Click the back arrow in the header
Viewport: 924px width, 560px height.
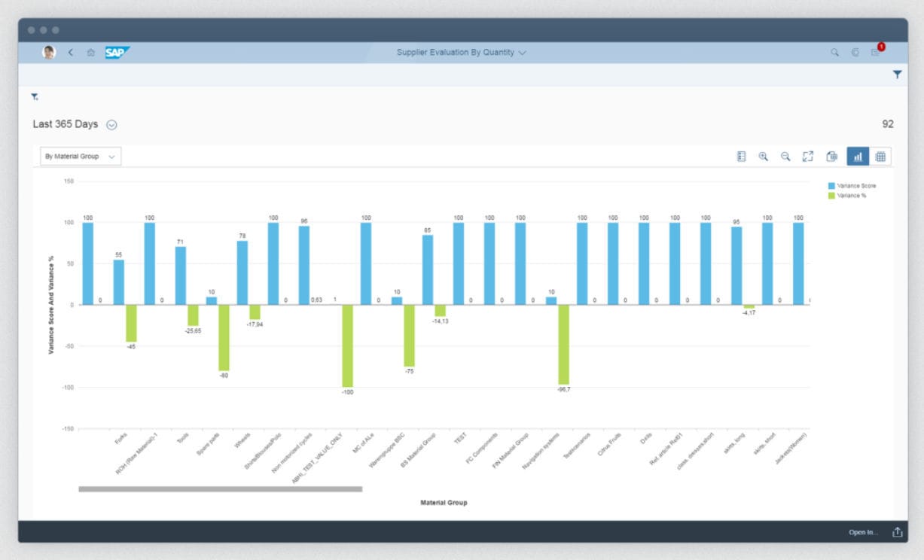tap(69, 53)
